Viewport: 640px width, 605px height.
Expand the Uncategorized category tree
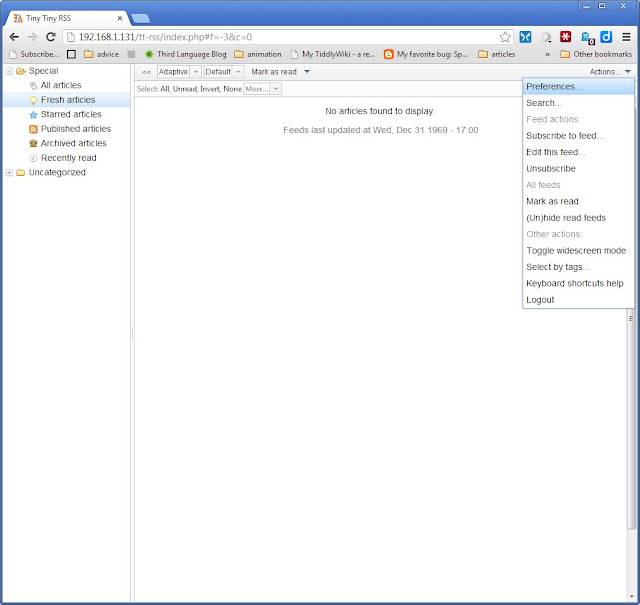click(x=9, y=173)
